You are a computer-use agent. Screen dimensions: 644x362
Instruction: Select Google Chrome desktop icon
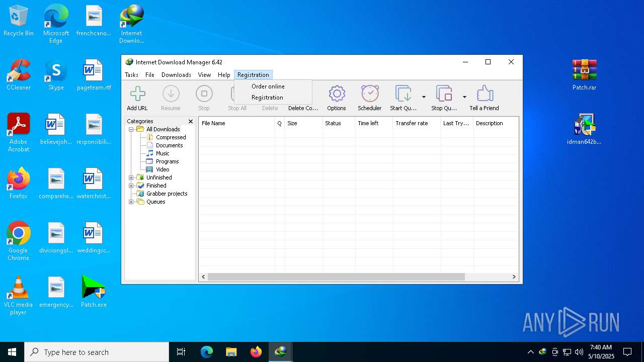point(18,241)
